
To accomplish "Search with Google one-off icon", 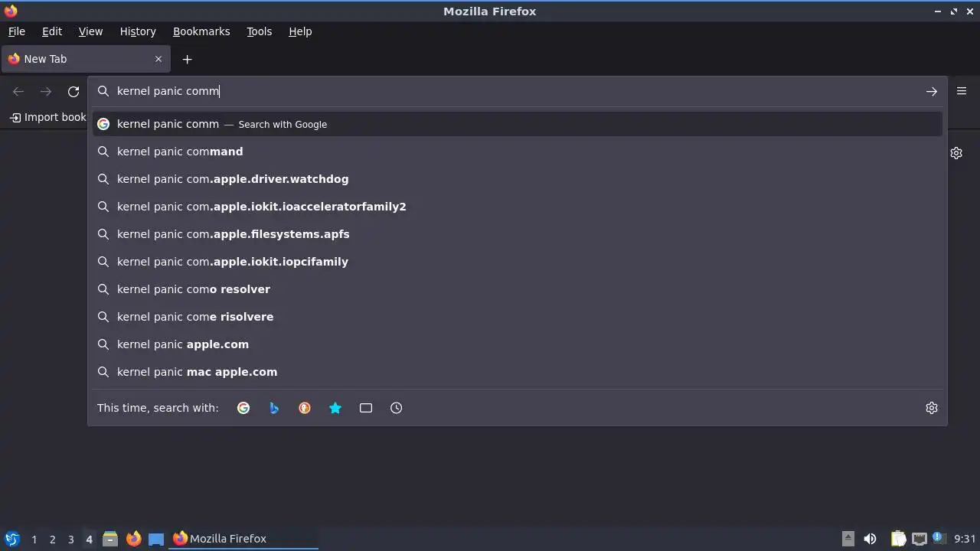I will click(243, 408).
